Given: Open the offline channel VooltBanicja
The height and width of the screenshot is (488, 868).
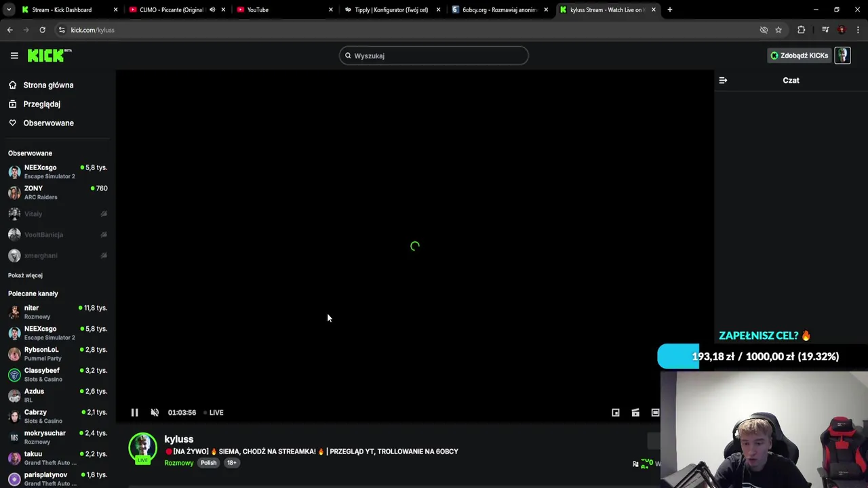Looking at the screenshot, I should pyautogui.click(x=58, y=235).
